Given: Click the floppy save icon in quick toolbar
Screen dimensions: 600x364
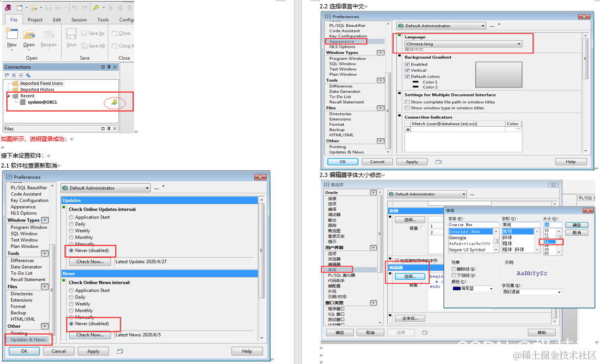Looking at the screenshot, I should click(48, 8).
